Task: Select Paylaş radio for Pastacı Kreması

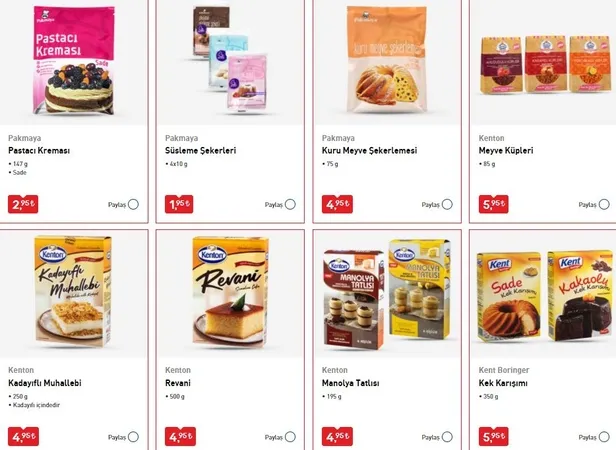Action: 133,204
